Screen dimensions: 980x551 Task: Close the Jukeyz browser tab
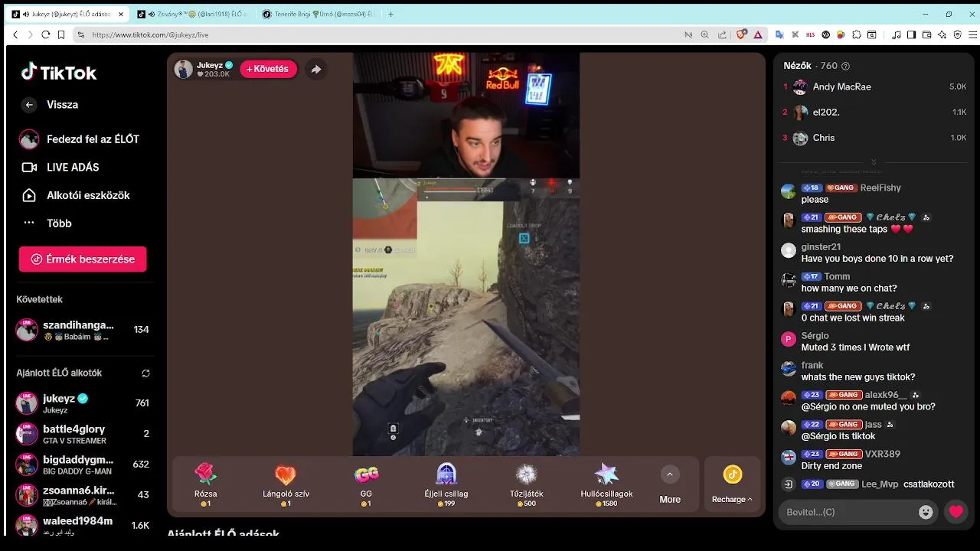tap(120, 14)
